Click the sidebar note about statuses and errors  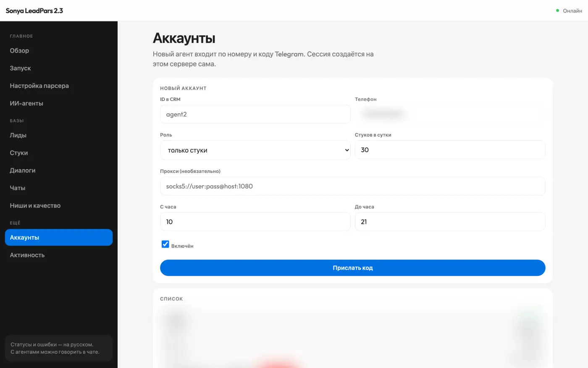(59, 348)
